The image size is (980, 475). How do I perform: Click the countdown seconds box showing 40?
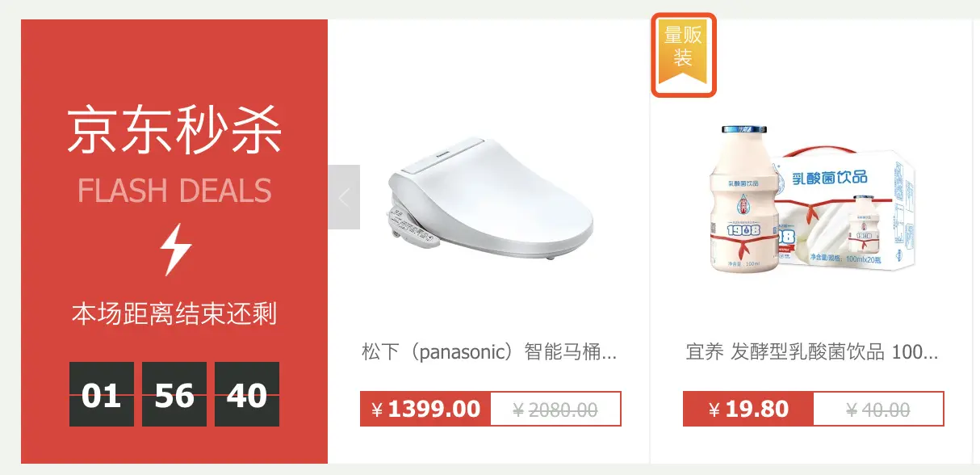247,394
